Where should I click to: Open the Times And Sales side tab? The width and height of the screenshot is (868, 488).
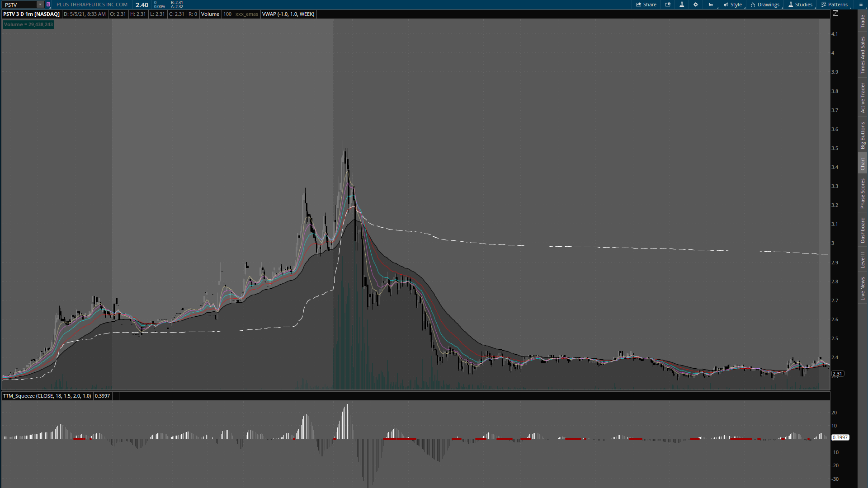click(x=863, y=55)
